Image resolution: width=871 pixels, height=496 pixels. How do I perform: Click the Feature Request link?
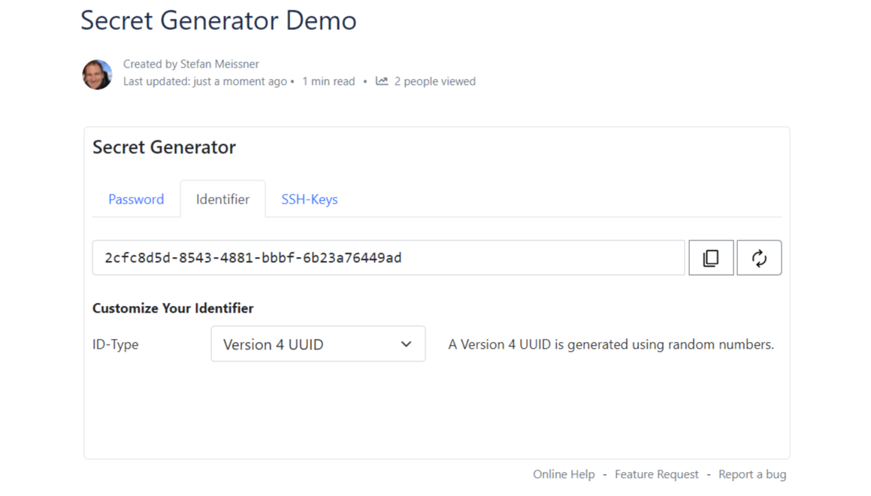[x=654, y=474]
